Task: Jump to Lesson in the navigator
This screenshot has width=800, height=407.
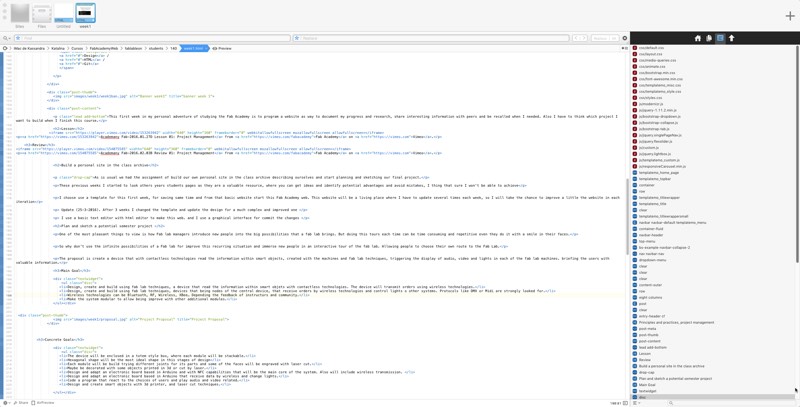Action: 645,353
